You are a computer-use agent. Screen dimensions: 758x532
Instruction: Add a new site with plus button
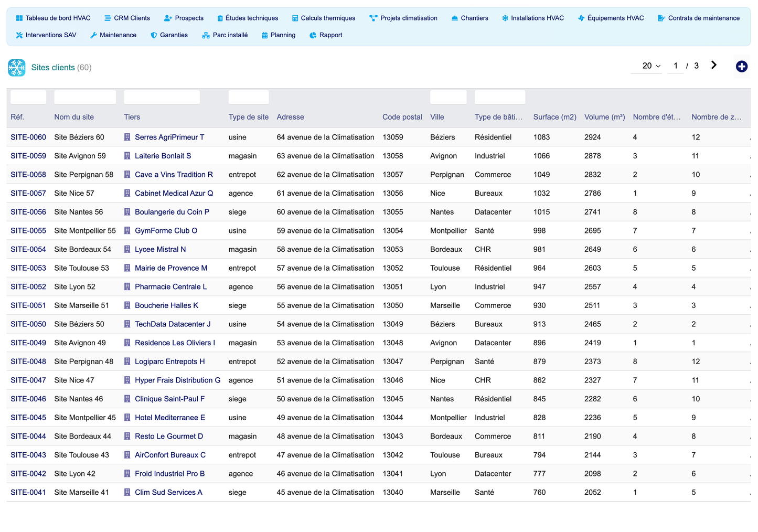click(741, 67)
